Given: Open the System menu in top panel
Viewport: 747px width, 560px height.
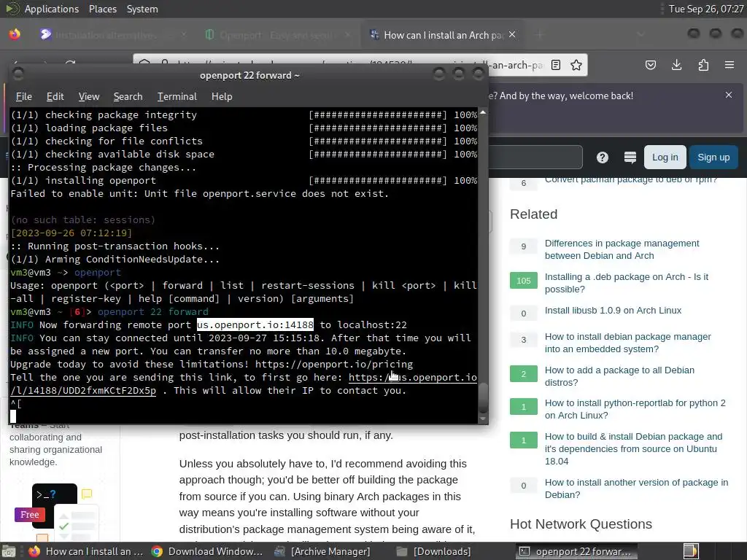Looking at the screenshot, I should (142, 9).
